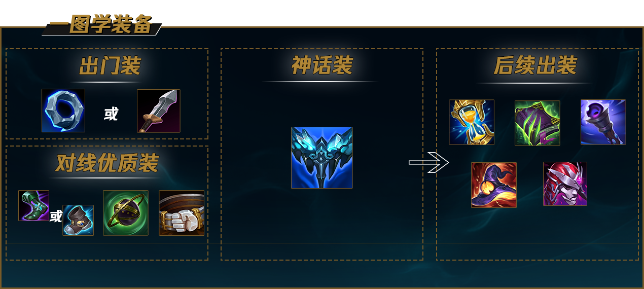Select the Long Sword starter item icon
The width and height of the screenshot is (644, 289).
159,111
